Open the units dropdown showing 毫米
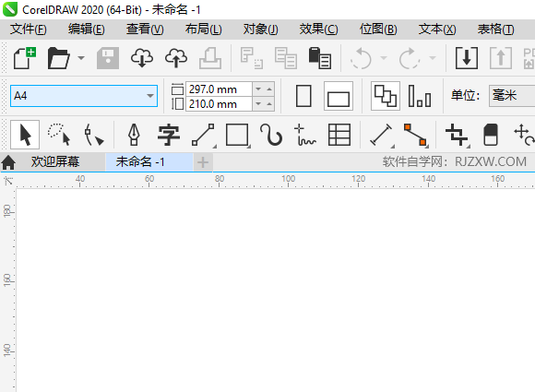The width and height of the screenshot is (535, 392). (512, 96)
